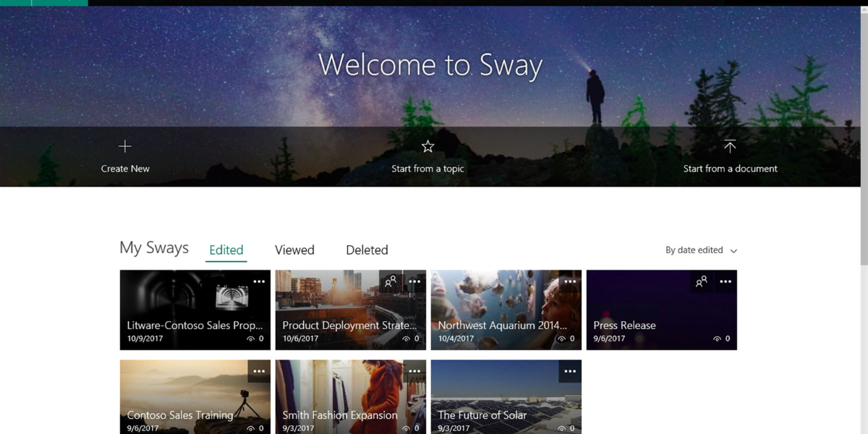
Task: Select the Edited tab under My Sways
Action: (226, 250)
